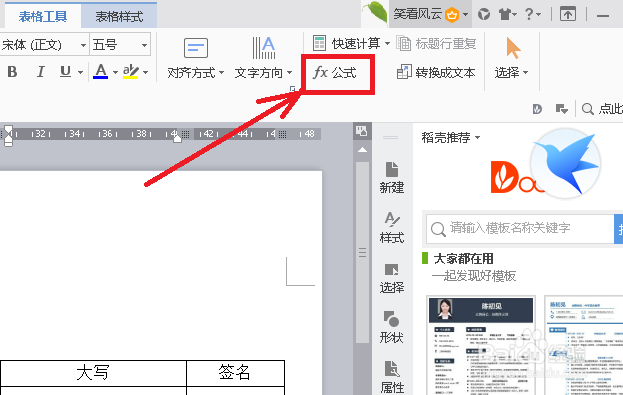623x395 pixels.
Task: Open the 表格样式 tab
Action: click(x=119, y=16)
